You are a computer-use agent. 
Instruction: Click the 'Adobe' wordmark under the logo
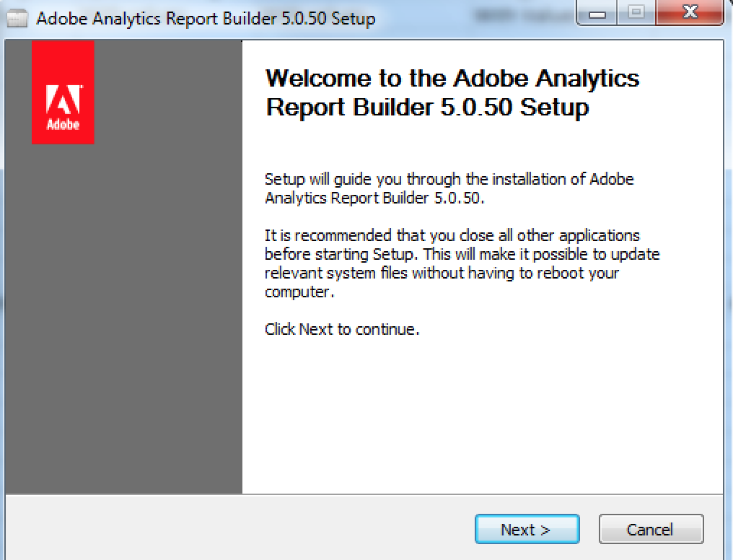(x=63, y=124)
